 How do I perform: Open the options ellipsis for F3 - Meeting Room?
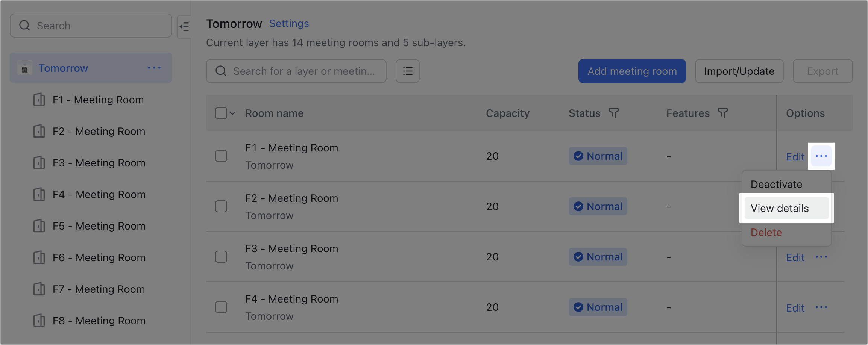point(821,257)
